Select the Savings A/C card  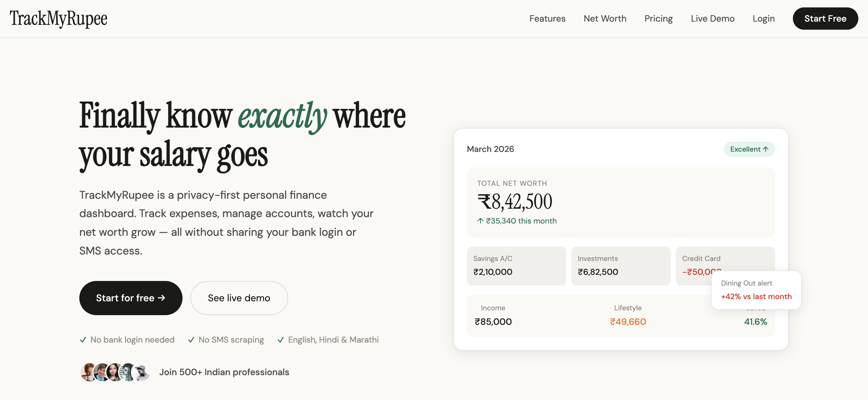516,265
